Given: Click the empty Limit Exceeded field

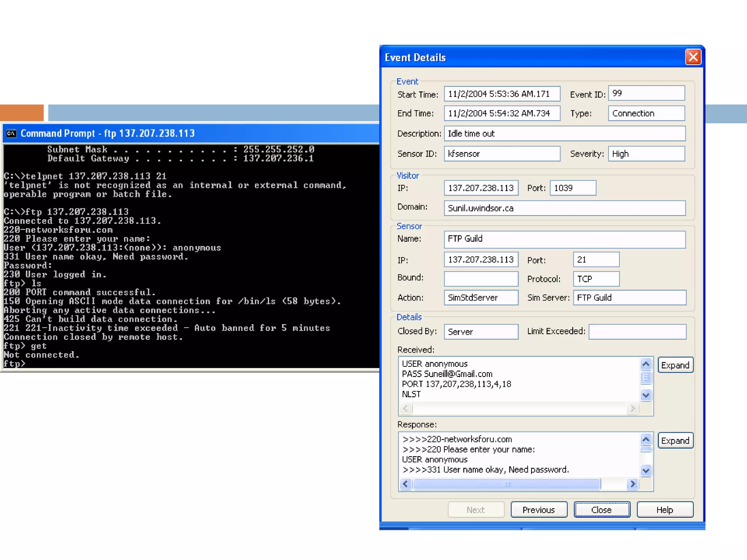Looking at the screenshot, I should click(637, 331).
